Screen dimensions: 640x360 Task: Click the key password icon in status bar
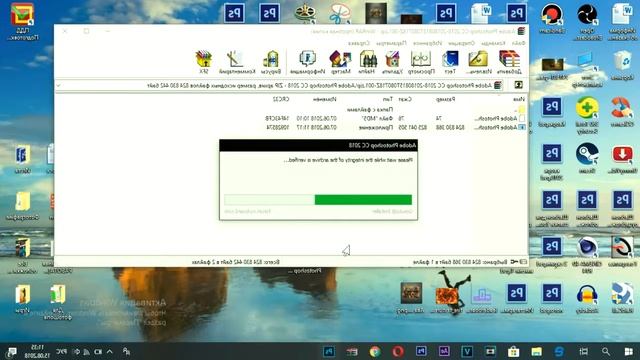pyautogui.click(x=514, y=262)
